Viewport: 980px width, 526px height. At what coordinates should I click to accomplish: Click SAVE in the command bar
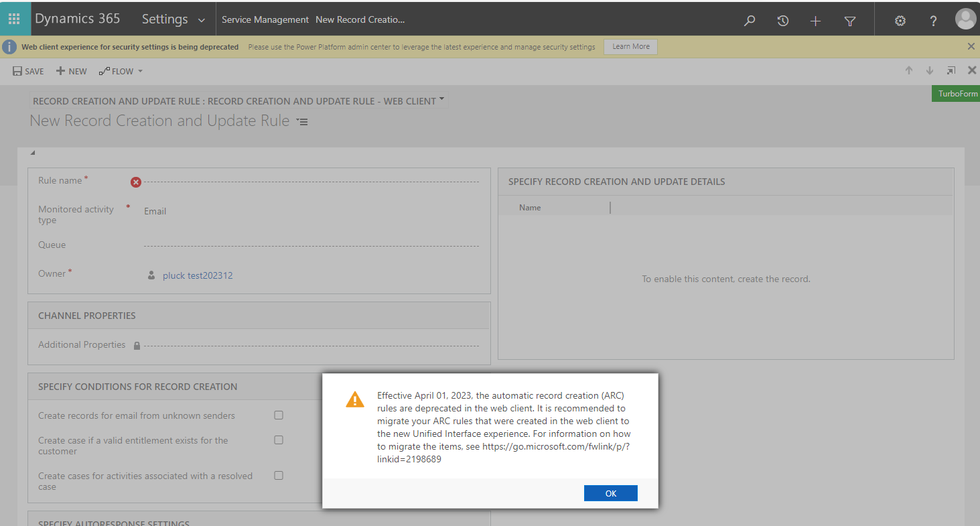click(x=28, y=71)
